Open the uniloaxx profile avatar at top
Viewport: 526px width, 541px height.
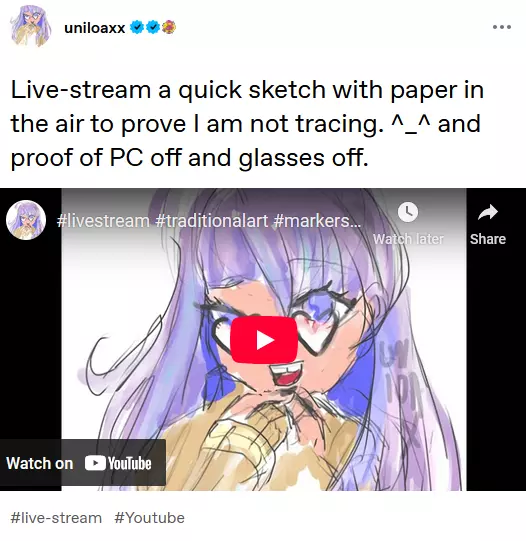click(x=31, y=26)
